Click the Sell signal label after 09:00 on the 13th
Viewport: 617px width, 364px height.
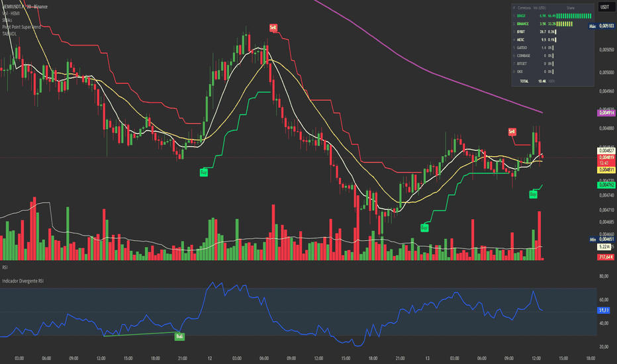coord(512,132)
